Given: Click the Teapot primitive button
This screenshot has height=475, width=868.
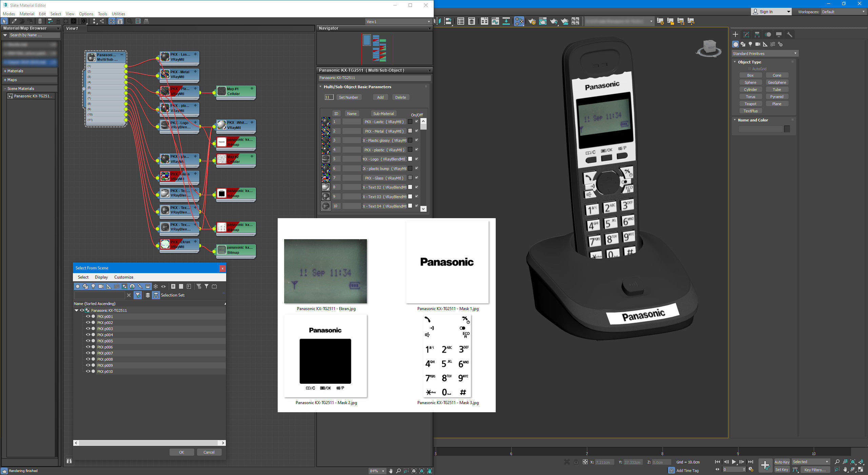Looking at the screenshot, I should coord(750,104).
